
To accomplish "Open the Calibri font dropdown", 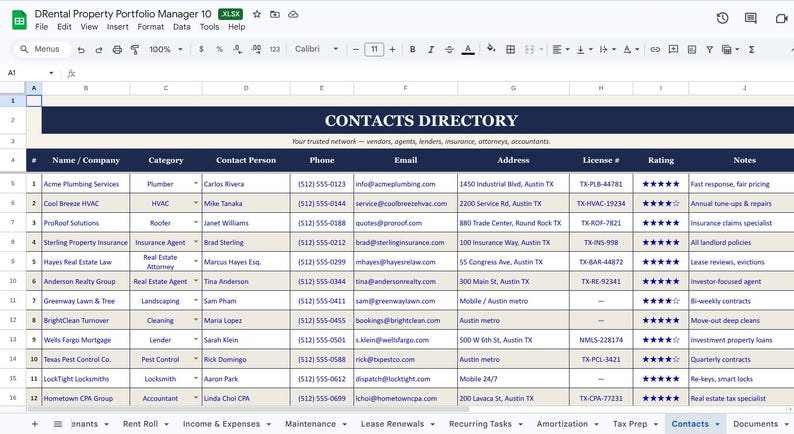I will pyautogui.click(x=316, y=49).
